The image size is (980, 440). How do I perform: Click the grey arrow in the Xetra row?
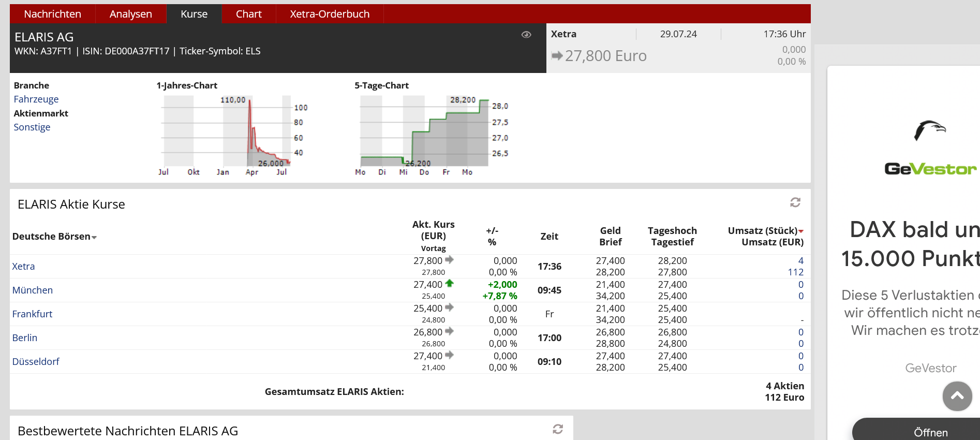(449, 259)
